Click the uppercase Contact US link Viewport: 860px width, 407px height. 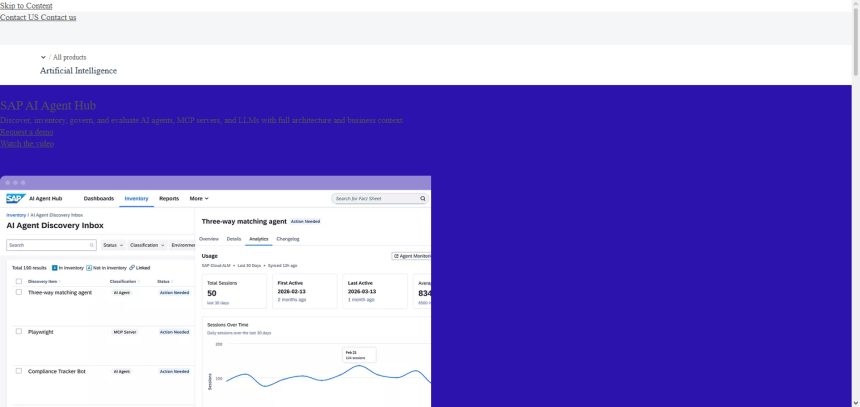pyautogui.click(x=19, y=17)
